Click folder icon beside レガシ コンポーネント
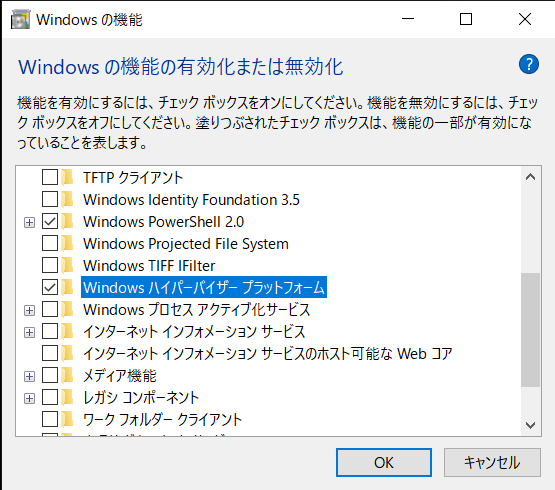Image resolution: width=555 pixels, height=490 pixels. click(67, 398)
